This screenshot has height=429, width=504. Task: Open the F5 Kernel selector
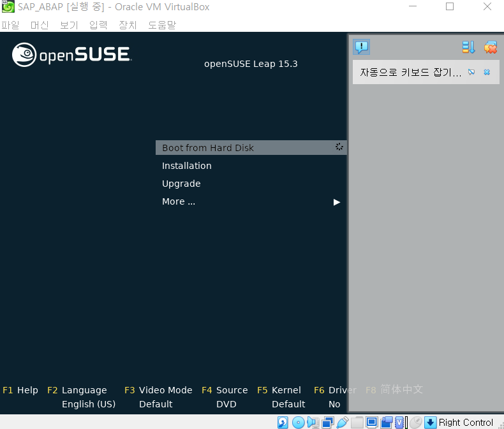(279, 390)
